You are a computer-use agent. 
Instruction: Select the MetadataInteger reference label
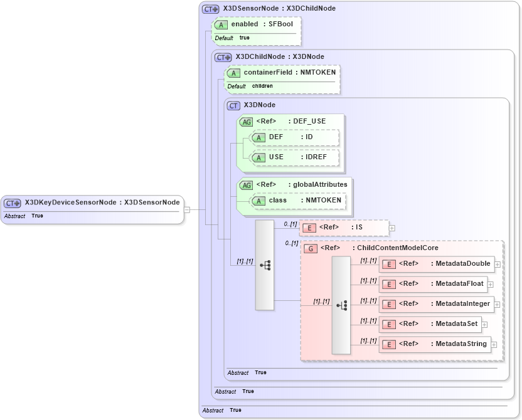(x=444, y=303)
